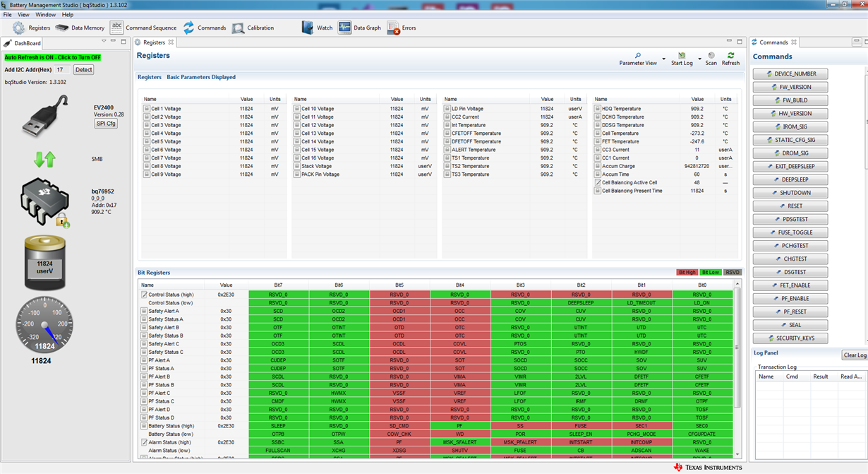Send the RESET command
The height and width of the screenshot is (474, 868).
point(790,206)
